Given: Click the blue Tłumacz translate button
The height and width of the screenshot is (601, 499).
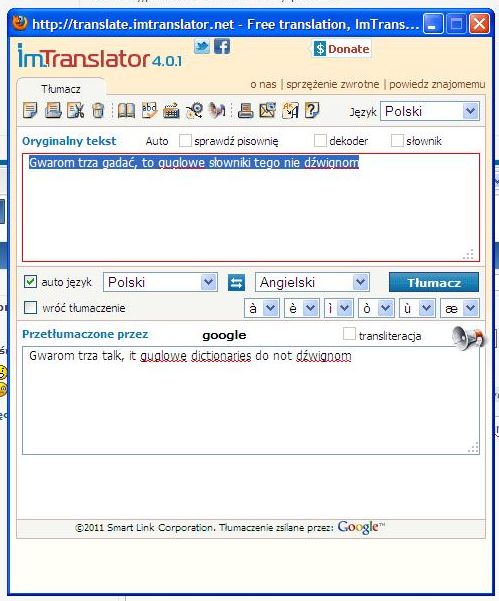Looking at the screenshot, I should (434, 282).
